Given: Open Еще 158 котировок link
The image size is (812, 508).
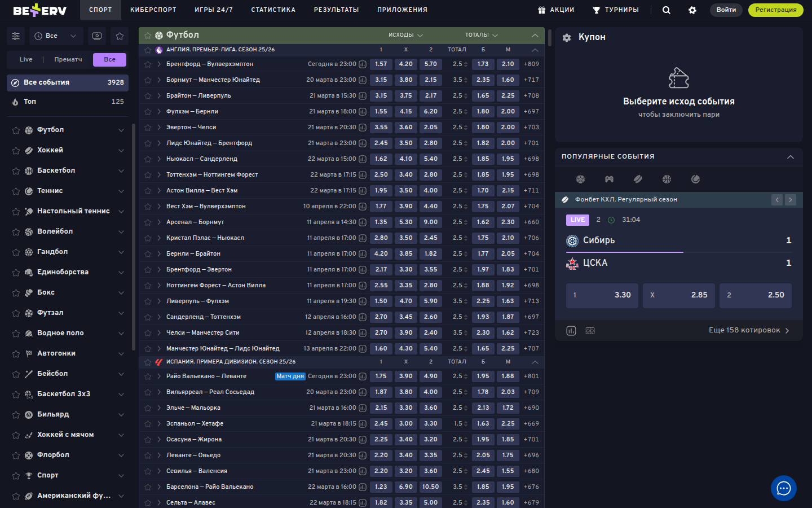Looking at the screenshot, I should point(748,330).
